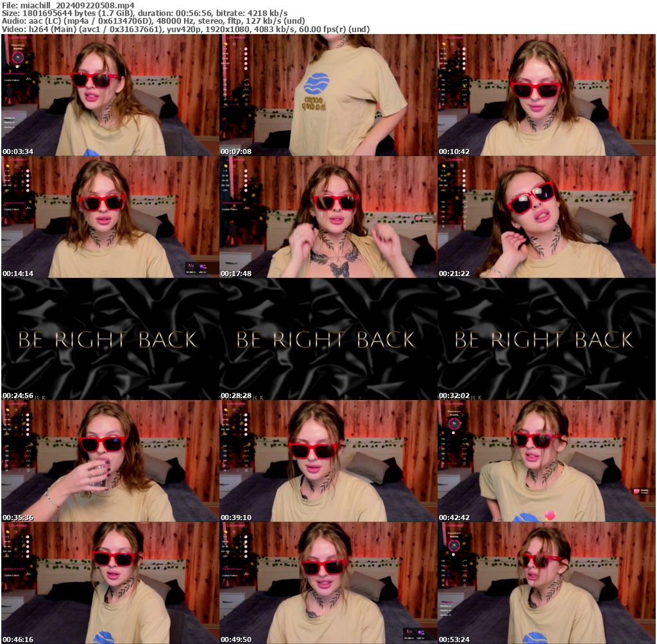The height and width of the screenshot is (644, 657).
Task: Select the Custom Pattern waveform icon
Action: point(28,79)
